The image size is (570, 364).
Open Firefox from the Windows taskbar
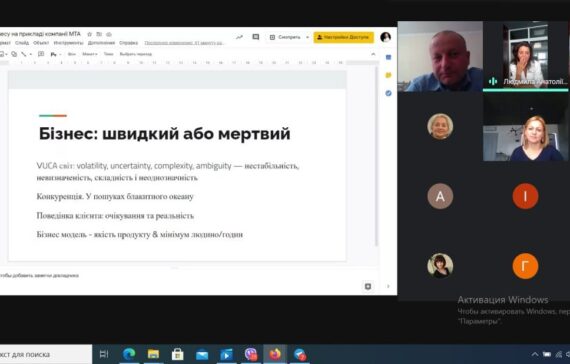click(x=275, y=354)
